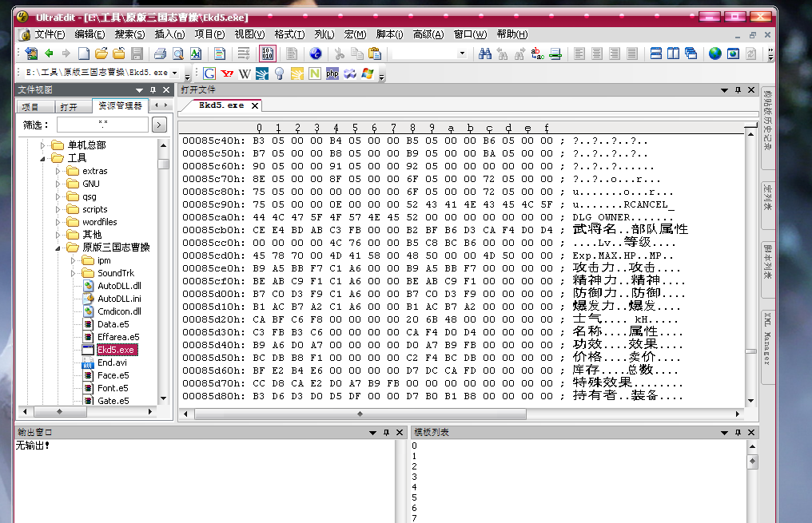Image resolution: width=812 pixels, height=523 pixels.
Task: Click the Save floppy disk icon
Action: pos(137,53)
